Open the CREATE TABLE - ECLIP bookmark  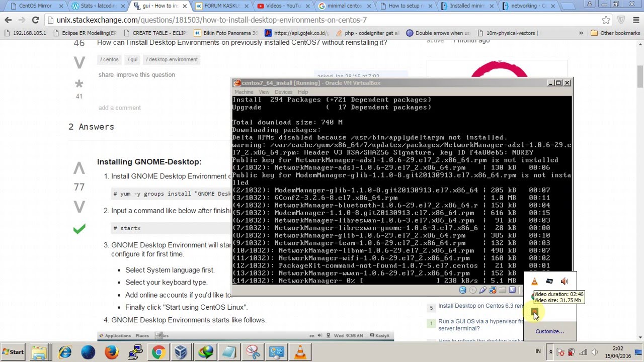pyautogui.click(x=154, y=33)
